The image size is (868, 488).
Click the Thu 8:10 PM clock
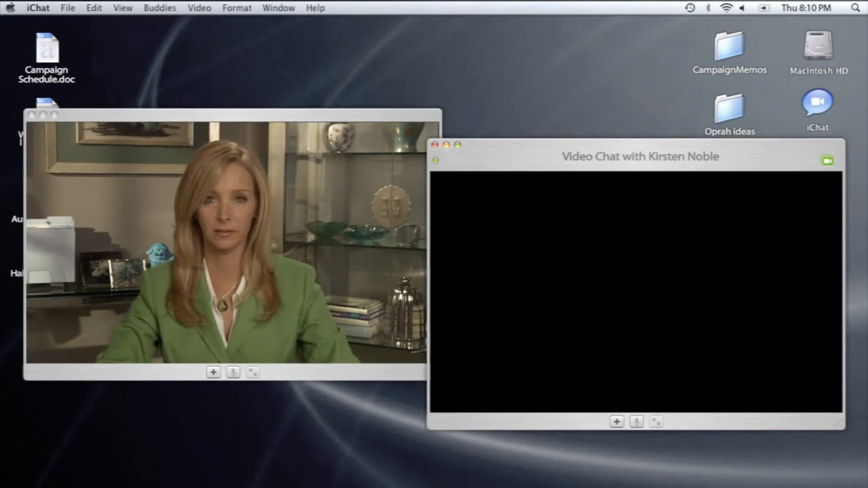tap(806, 8)
